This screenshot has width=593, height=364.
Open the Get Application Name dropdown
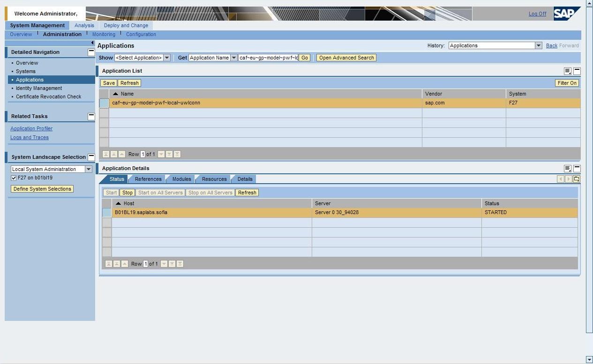click(234, 58)
